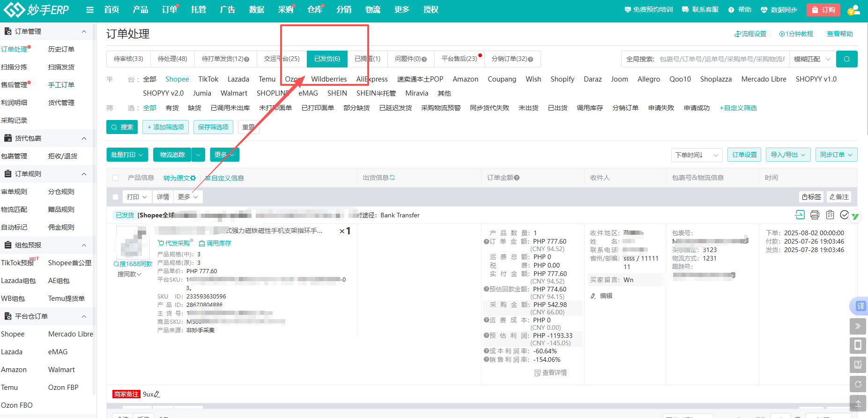The image size is (868, 418).
Task: Click the 保存筛选项 button
Action: pyautogui.click(x=213, y=127)
